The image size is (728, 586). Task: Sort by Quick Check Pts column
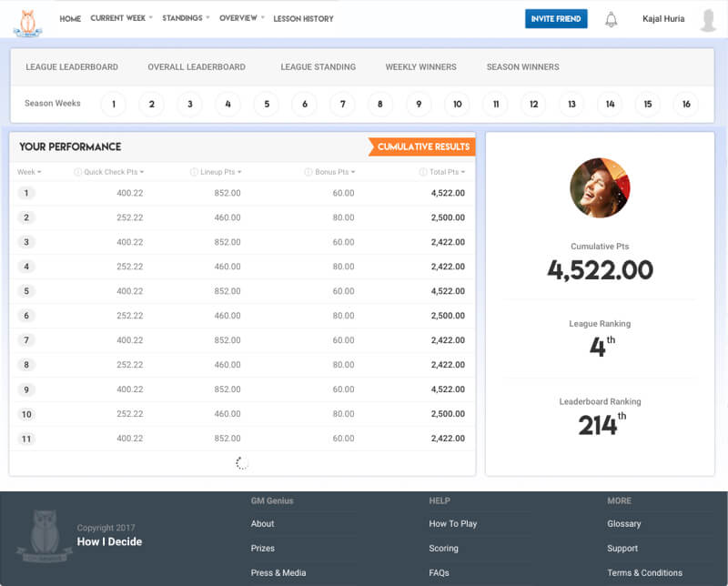(x=114, y=172)
